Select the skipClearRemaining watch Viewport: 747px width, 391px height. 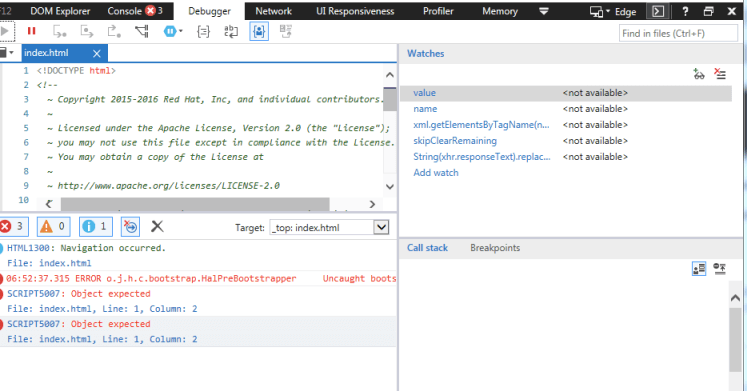[566, 141]
